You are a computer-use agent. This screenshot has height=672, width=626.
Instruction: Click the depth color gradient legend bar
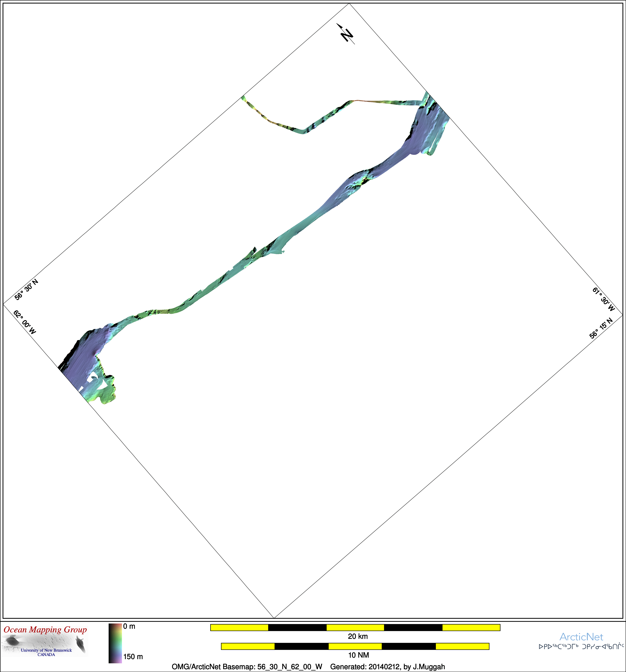point(115,643)
